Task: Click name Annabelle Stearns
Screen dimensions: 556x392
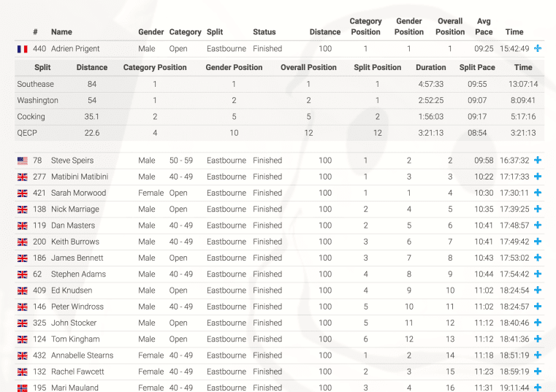Action: pyautogui.click(x=83, y=356)
